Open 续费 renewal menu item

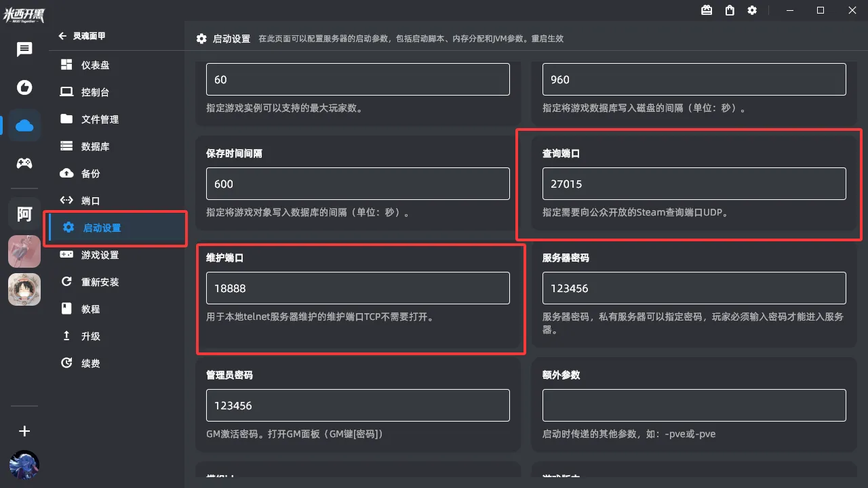[117, 363]
